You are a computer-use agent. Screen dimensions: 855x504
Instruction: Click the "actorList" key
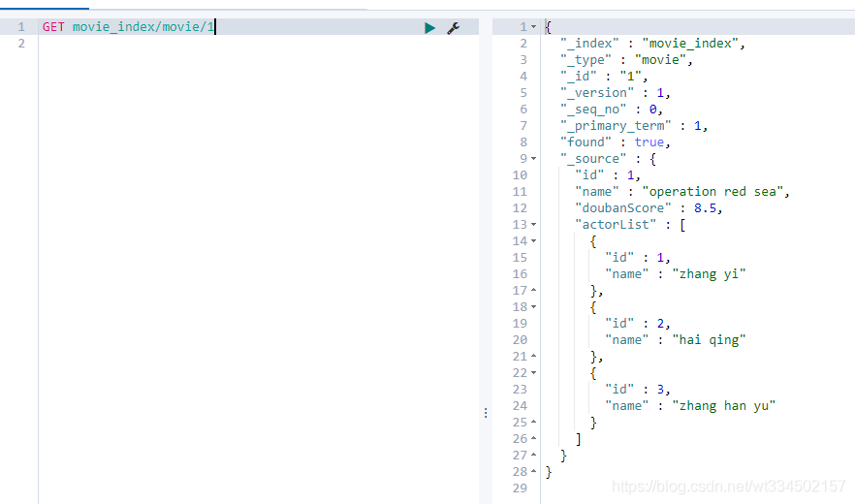click(616, 225)
